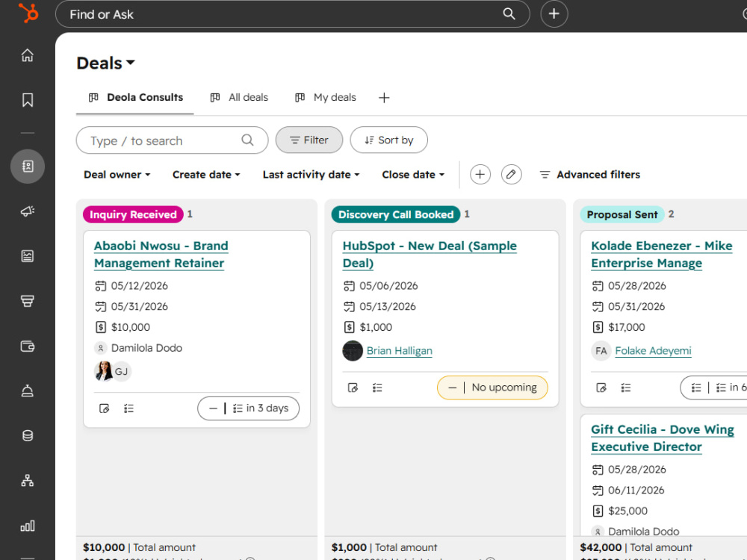The height and width of the screenshot is (560, 747).
Task: Open Folake Adeyemi contact link
Action: 653,351
